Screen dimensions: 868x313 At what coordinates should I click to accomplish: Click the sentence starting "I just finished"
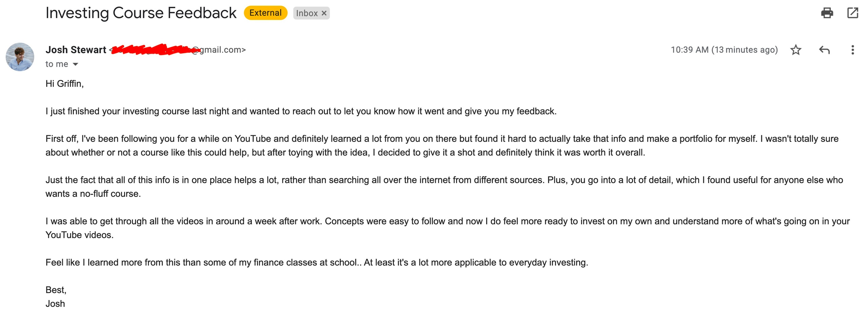[301, 111]
